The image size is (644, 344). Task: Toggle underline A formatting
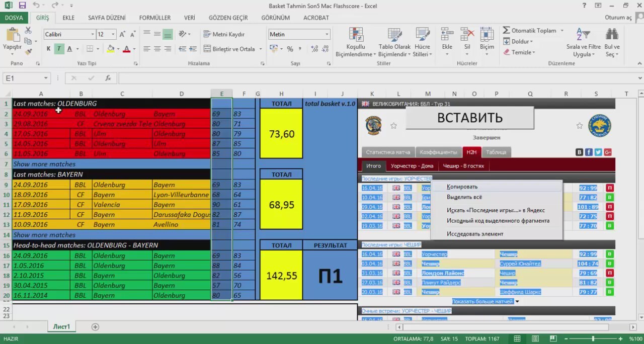click(x=69, y=49)
